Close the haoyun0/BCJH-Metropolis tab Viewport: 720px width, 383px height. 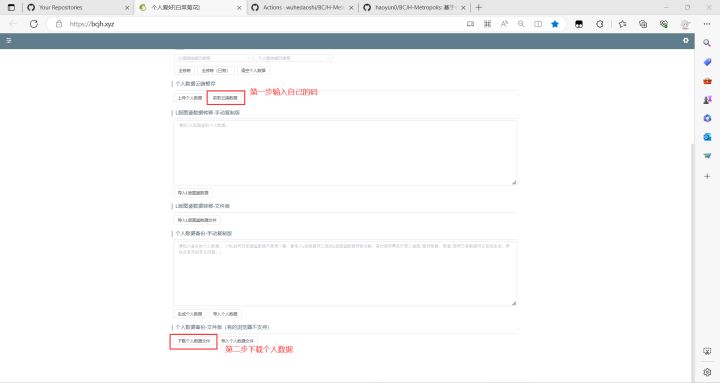pos(463,8)
